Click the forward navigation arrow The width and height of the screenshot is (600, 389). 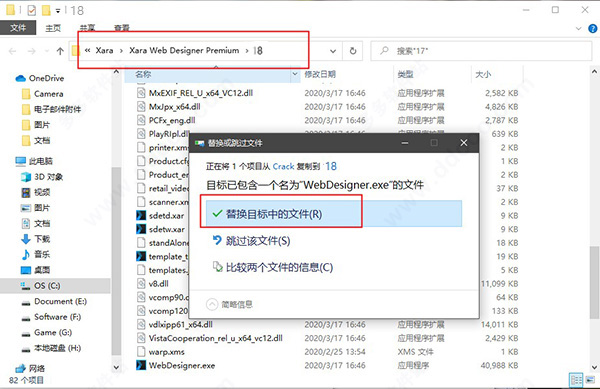[31, 51]
